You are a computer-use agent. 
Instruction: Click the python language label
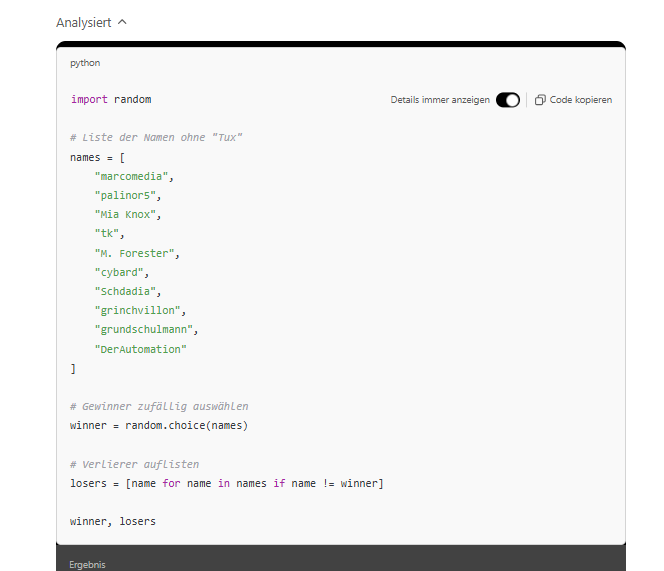tap(84, 63)
